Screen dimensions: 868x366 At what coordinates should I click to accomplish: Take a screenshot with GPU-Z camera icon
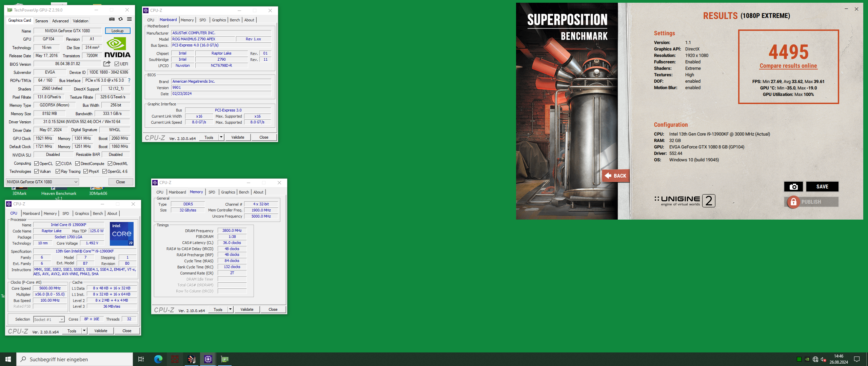[x=112, y=19]
